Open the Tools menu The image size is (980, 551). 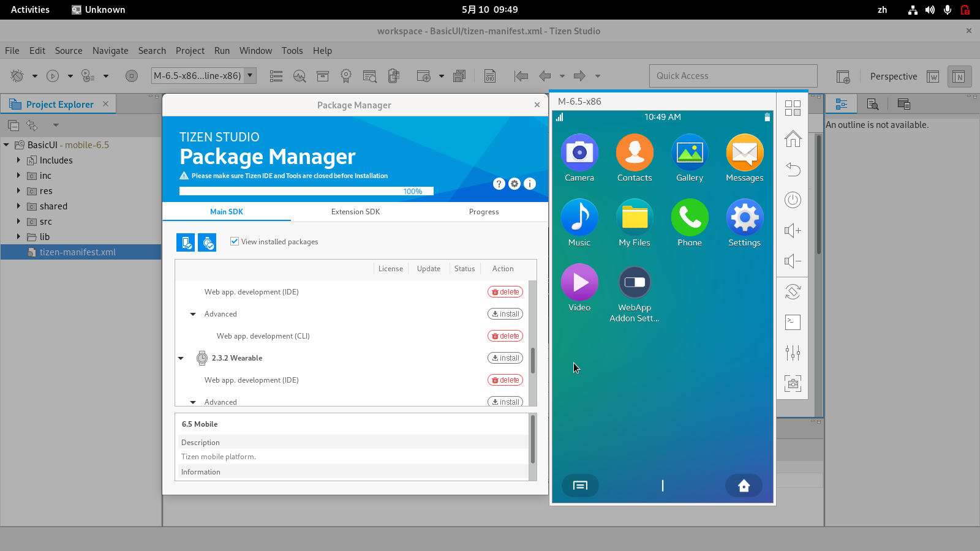click(x=292, y=51)
